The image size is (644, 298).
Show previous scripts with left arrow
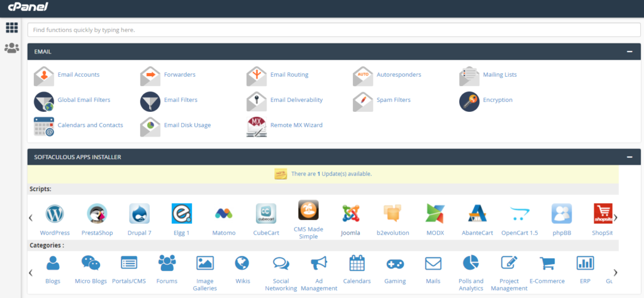pyautogui.click(x=31, y=218)
